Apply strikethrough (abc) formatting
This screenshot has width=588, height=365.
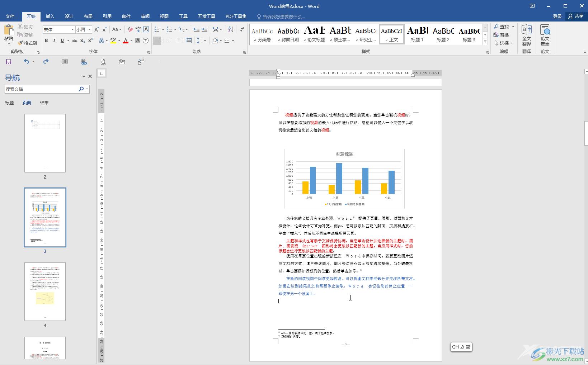click(75, 41)
